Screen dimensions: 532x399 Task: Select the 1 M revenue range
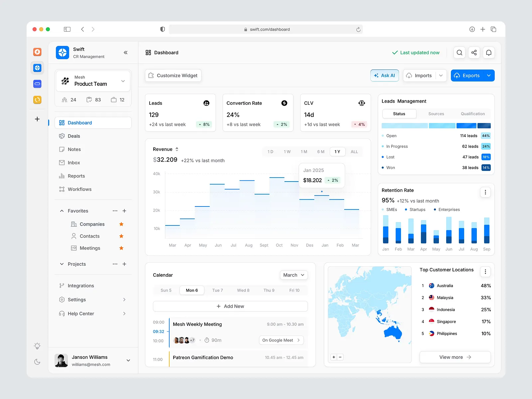click(x=304, y=152)
